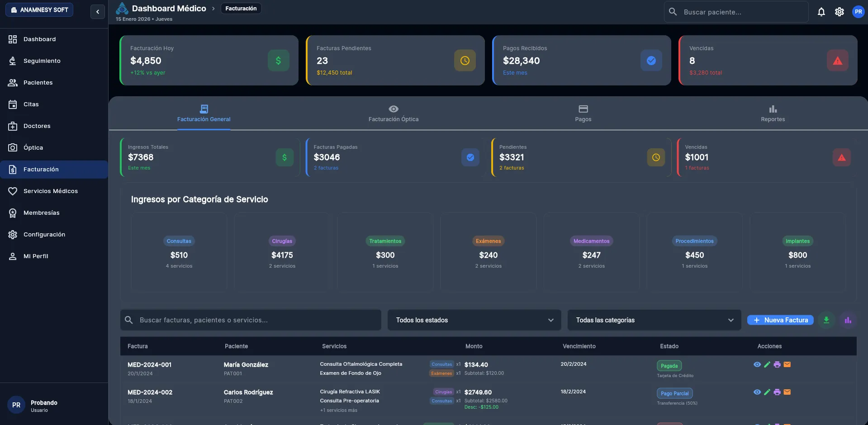868x425 pixels.
Task: Select the Cirugías category card
Action: click(282, 252)
